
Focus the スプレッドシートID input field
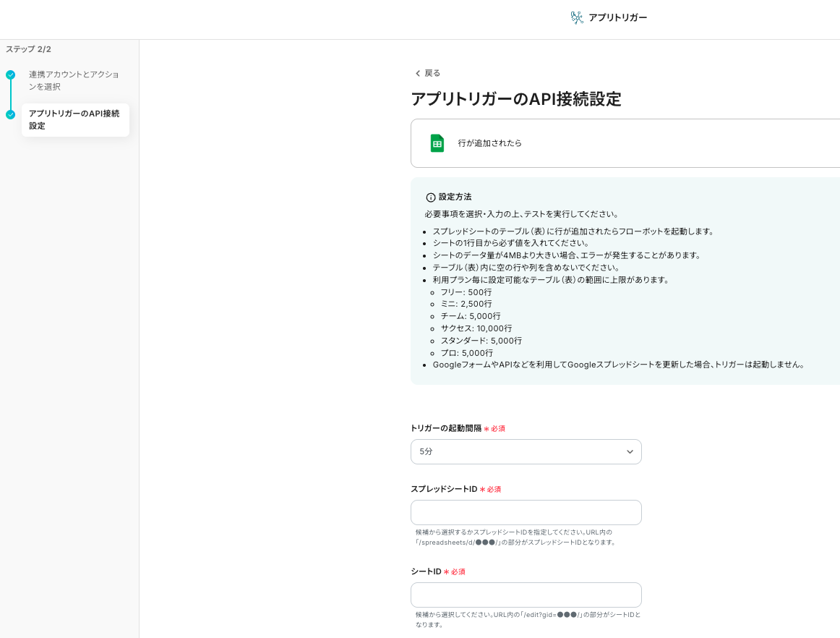[x=526, y=512]
